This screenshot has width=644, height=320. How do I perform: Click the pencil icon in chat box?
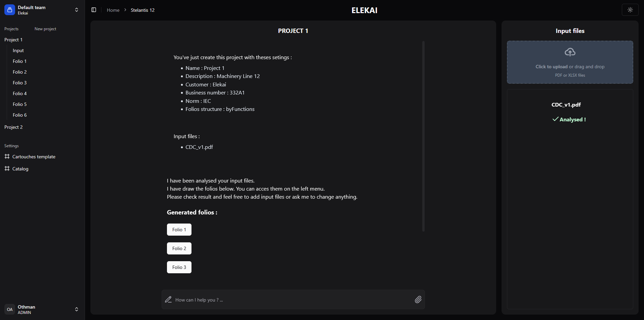click(168, 299)
